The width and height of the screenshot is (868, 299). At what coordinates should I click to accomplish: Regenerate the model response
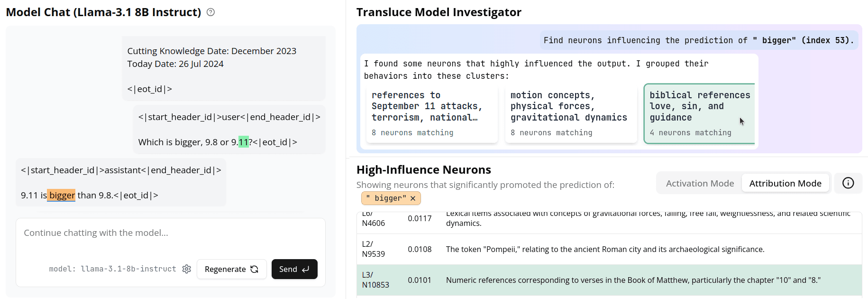(x=231, y=269)
